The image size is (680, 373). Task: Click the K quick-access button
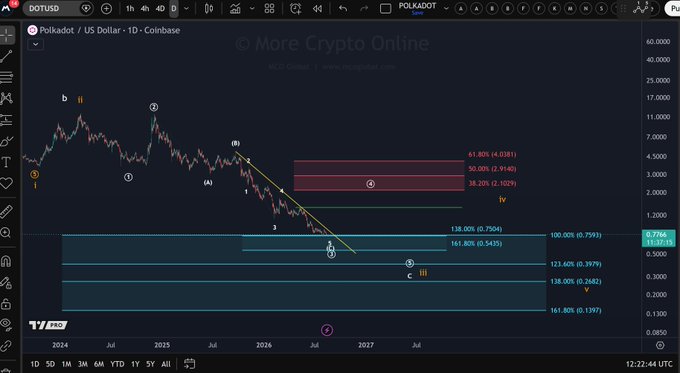point(554,8)
